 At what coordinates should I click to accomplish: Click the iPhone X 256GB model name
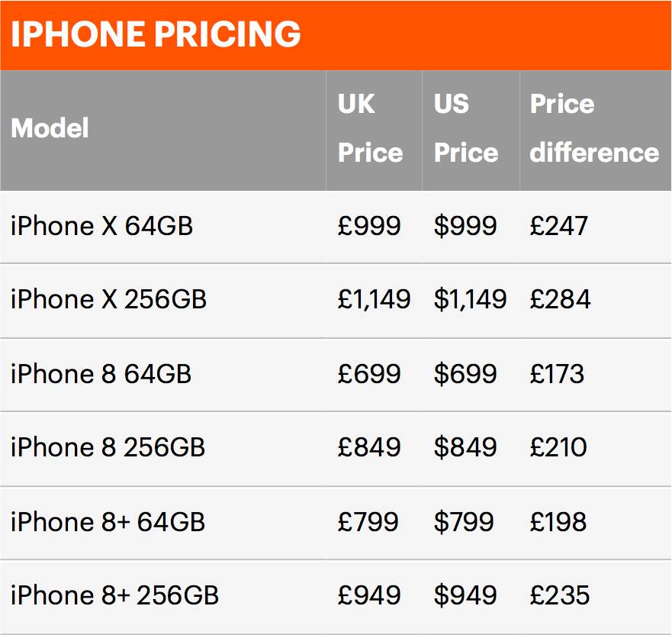[109, 299]
